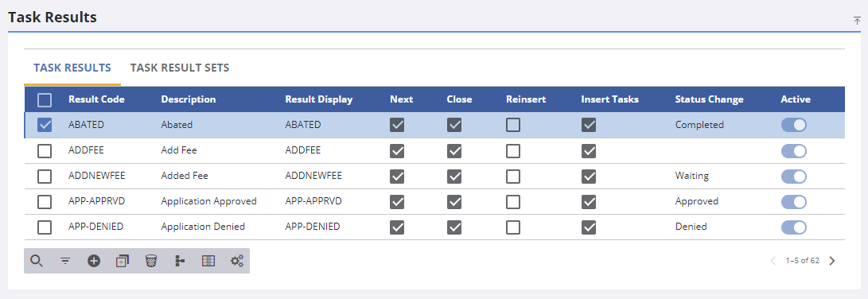This screenshot has width=868, height=299.
Task: Uncheck Next for the ABATED row
Action: point(397,125)
